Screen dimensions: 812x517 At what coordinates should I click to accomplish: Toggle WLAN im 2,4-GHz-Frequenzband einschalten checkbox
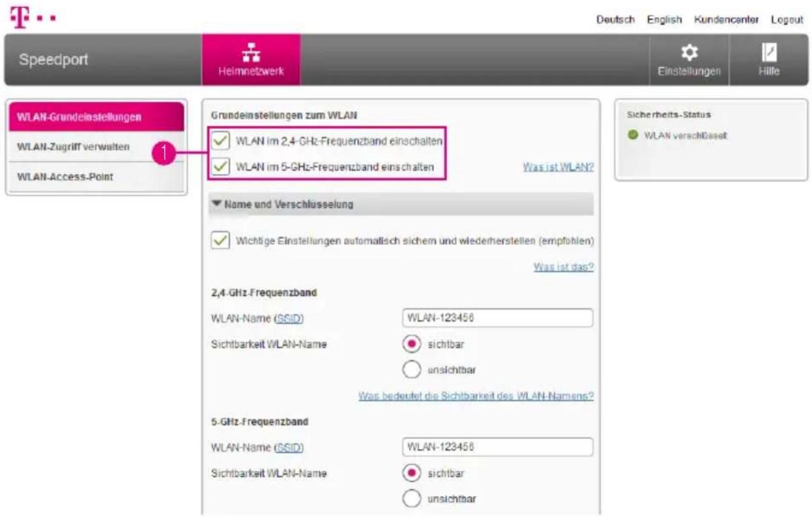(222, 141)
